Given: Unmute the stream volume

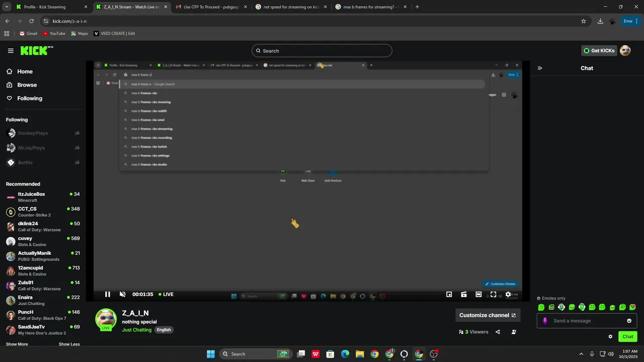Looking at the screenshot, I should tap(122, 294).
